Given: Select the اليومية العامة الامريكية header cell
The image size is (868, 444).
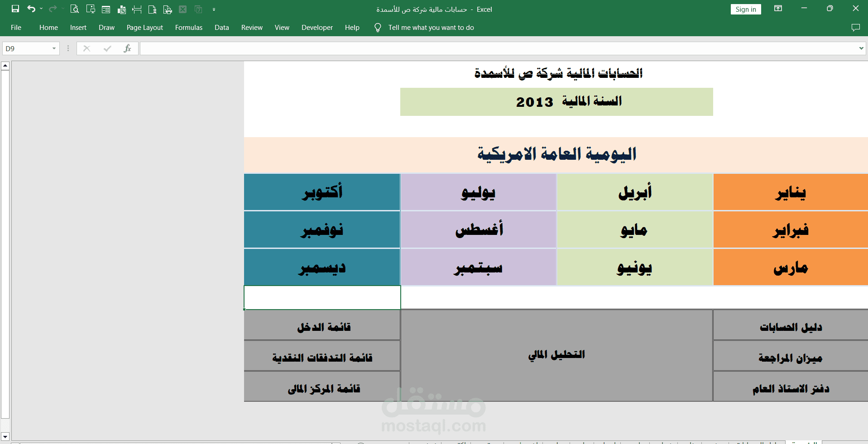Looking at the screenshot, I should click(x=556, y=155).
